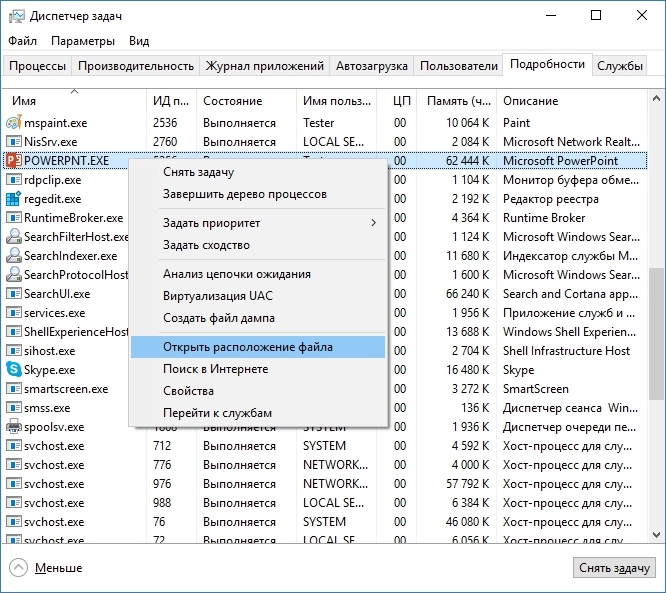Click the Меньше link text

[59, 568]
